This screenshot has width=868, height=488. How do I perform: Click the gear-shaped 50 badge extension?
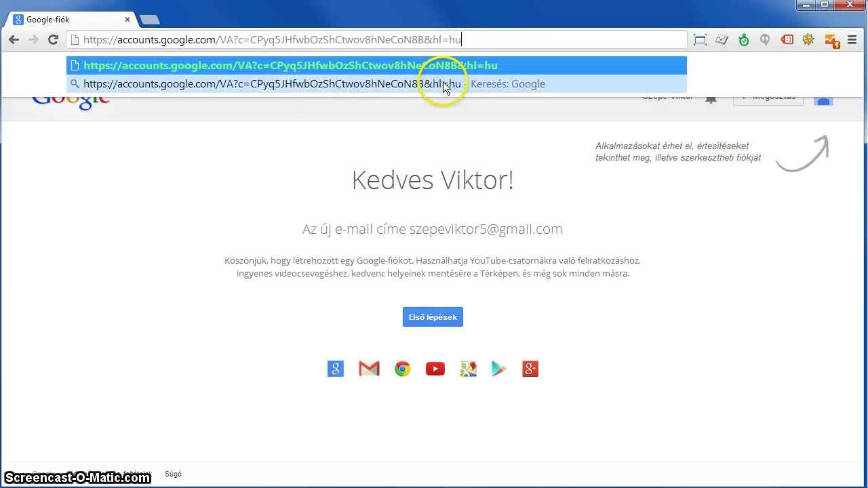(x=808, y=40)
